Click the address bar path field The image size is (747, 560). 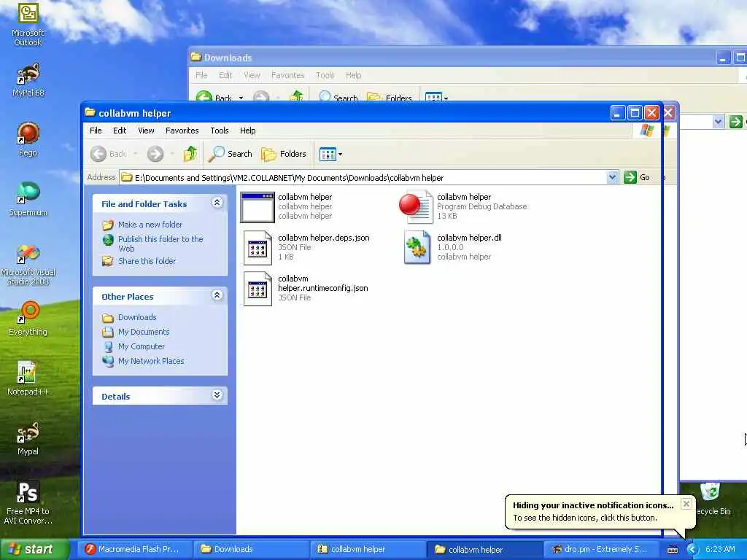pyautogui.click(x=364, y=178)
